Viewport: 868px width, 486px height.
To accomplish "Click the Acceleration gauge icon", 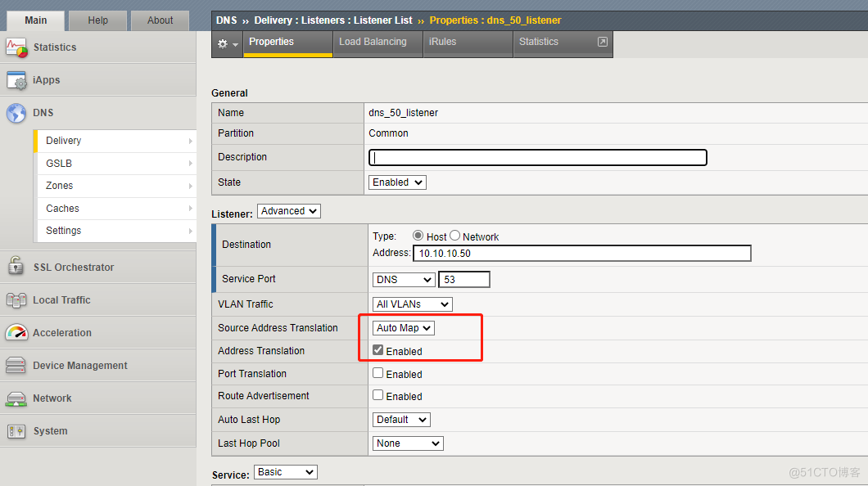I will tap(16, 333).
